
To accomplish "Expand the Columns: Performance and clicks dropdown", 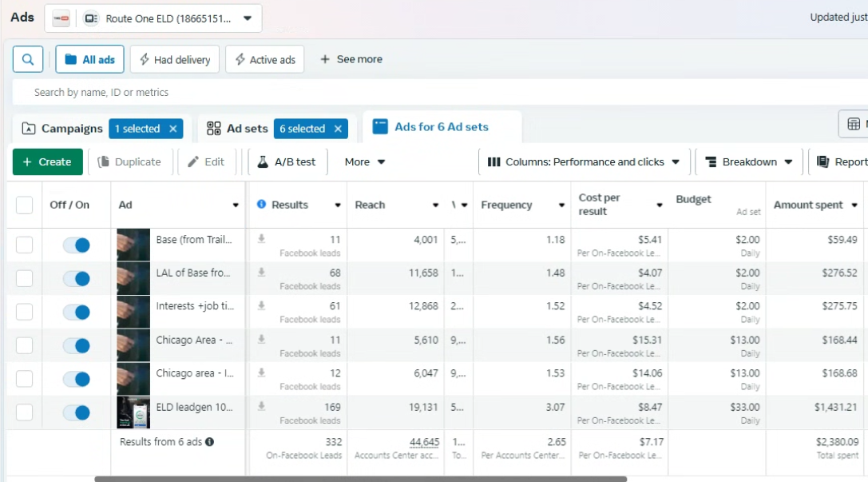I will tap(583, 161).
